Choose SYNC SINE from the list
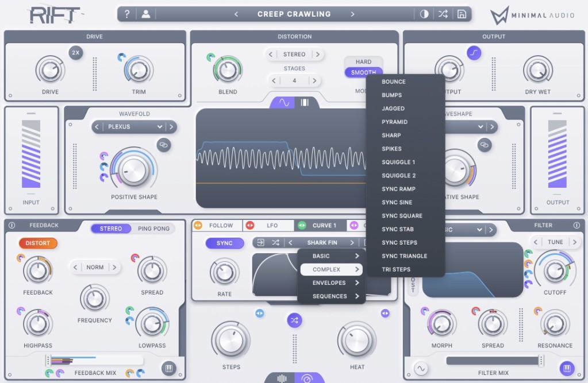 (x=397, y=202)
